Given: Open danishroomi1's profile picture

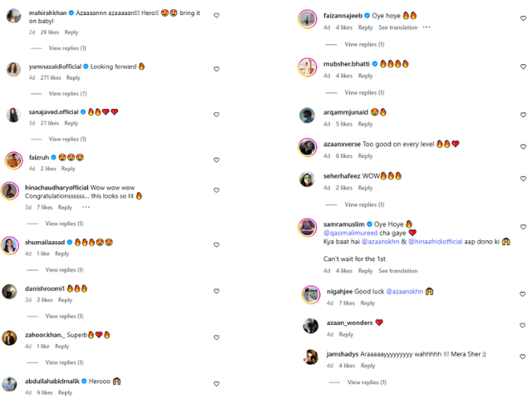Looking at the screenshot, I should (9, 290).
